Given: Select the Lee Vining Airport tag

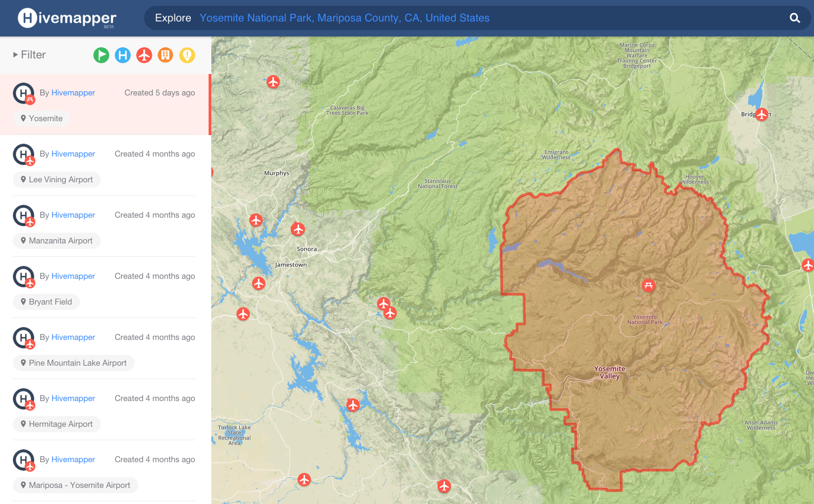Looking at the screenshot, I should [x=57, y=180].
